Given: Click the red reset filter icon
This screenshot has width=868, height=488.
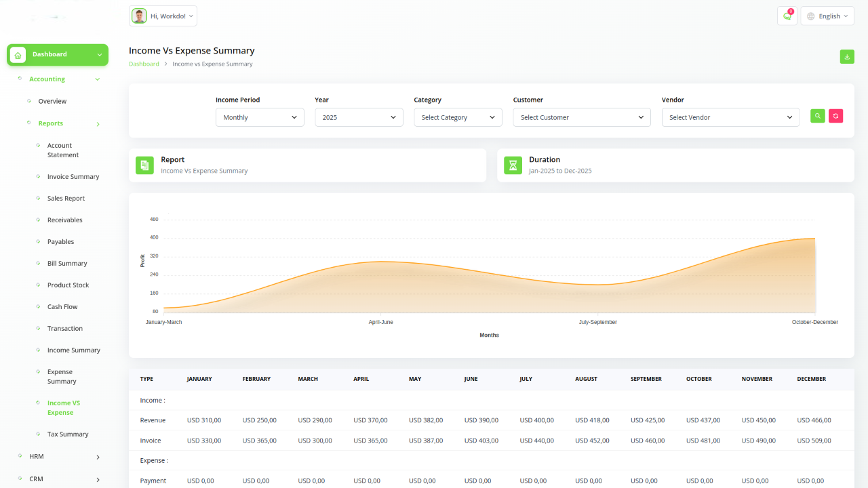Looking at the screenshot, I should pos(836,116).
